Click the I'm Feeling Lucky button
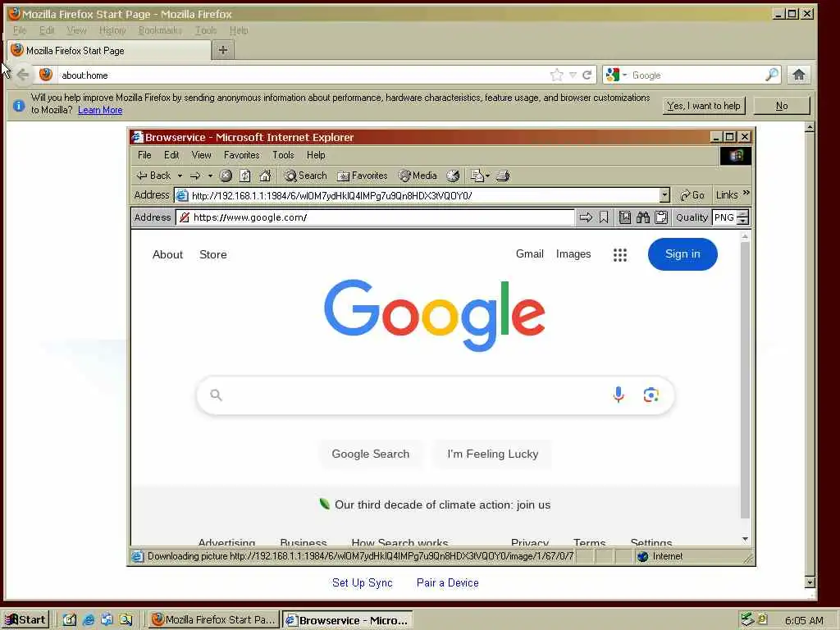This screenshot has height=630, width=840. (x=493, y=454)
